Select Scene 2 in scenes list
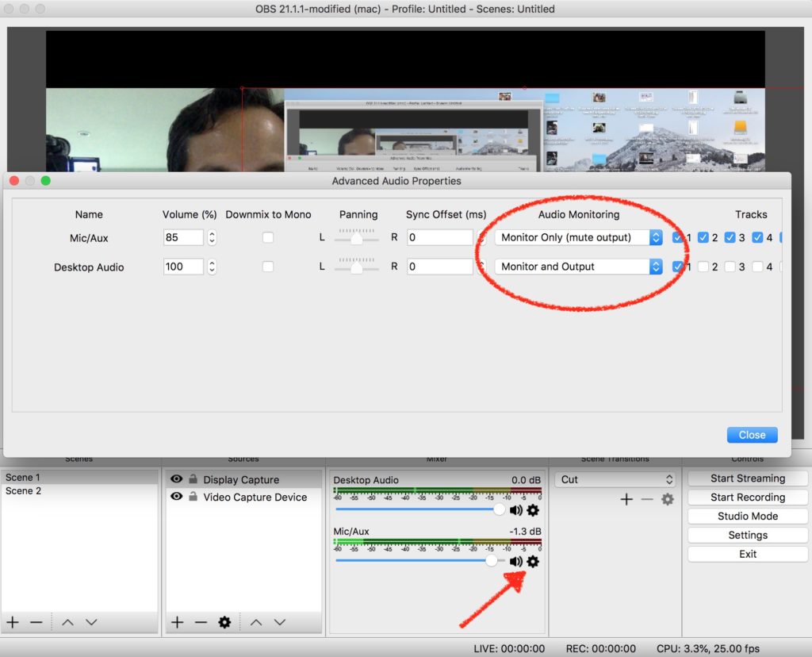Image resolution: width=812 pixels, height=657 pixels. [x=79, y=490]
